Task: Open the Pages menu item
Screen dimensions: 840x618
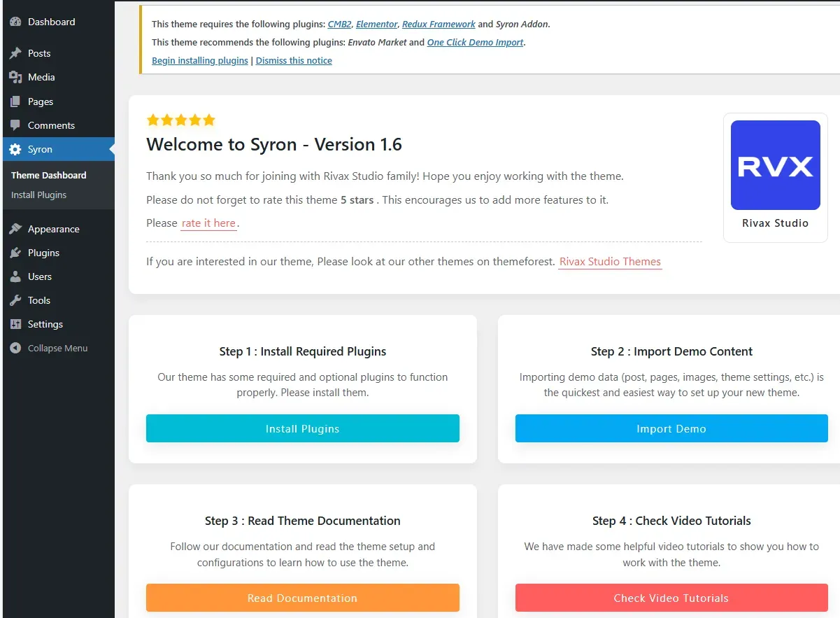Action: [57, 101]
